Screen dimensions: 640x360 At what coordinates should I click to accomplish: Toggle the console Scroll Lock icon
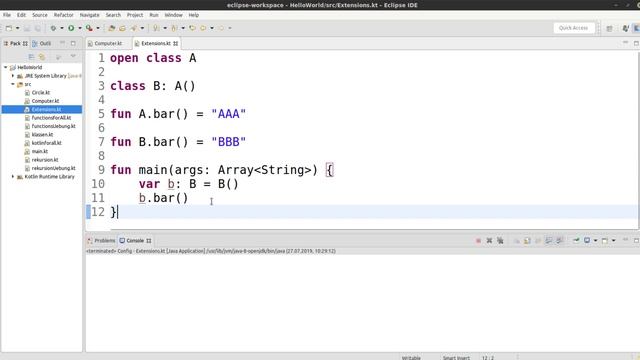click(x=527, y=241)
